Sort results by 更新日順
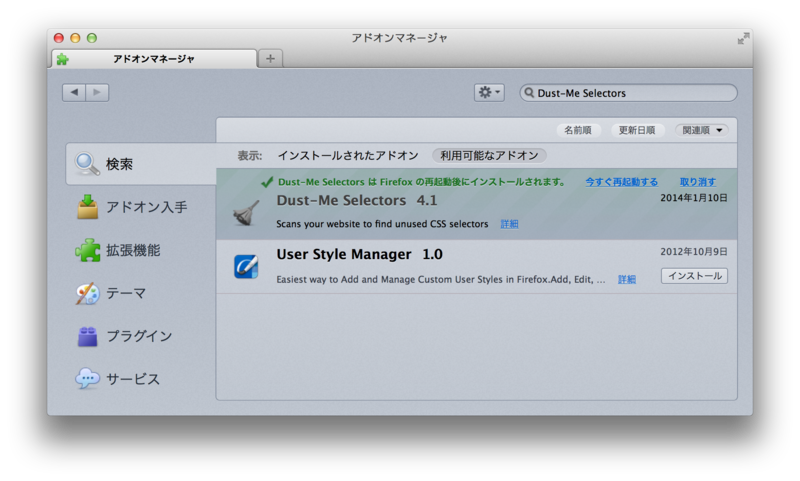 click(x=637, y=130)
